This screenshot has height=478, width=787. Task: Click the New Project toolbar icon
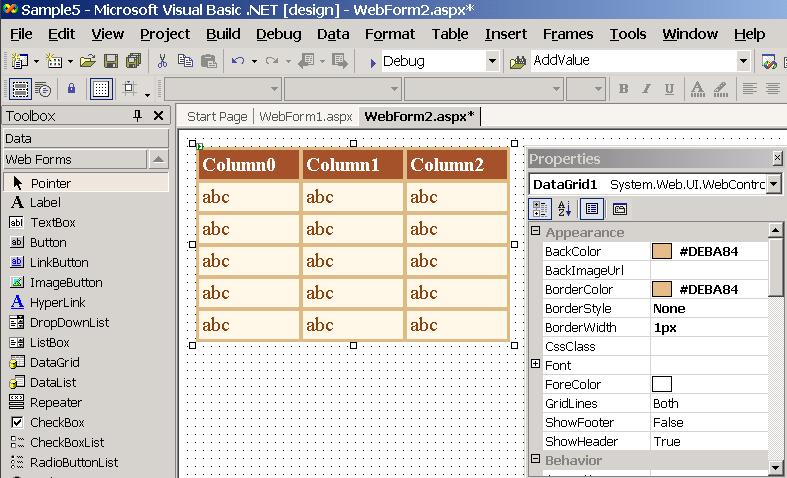pos(19,61)
